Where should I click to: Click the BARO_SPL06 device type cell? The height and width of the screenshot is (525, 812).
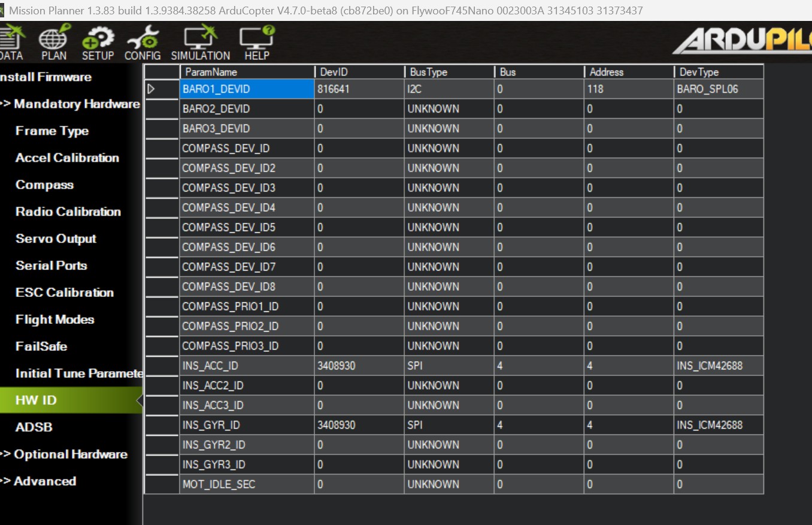pos(719,89)
